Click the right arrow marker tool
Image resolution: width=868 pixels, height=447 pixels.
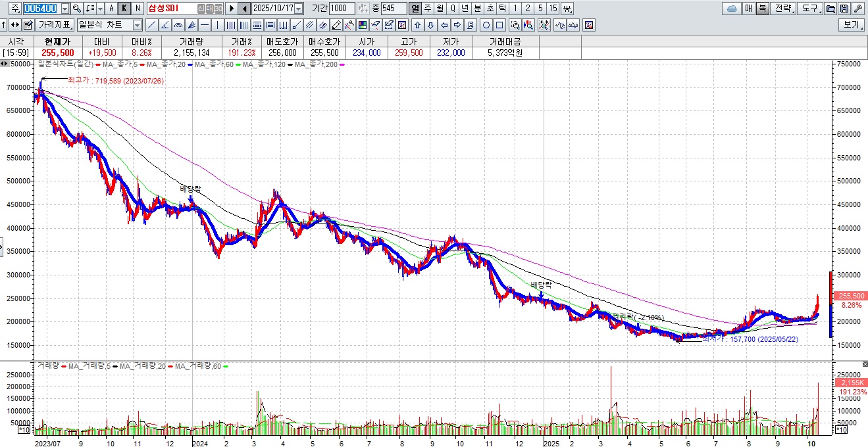tap(457, 25)
